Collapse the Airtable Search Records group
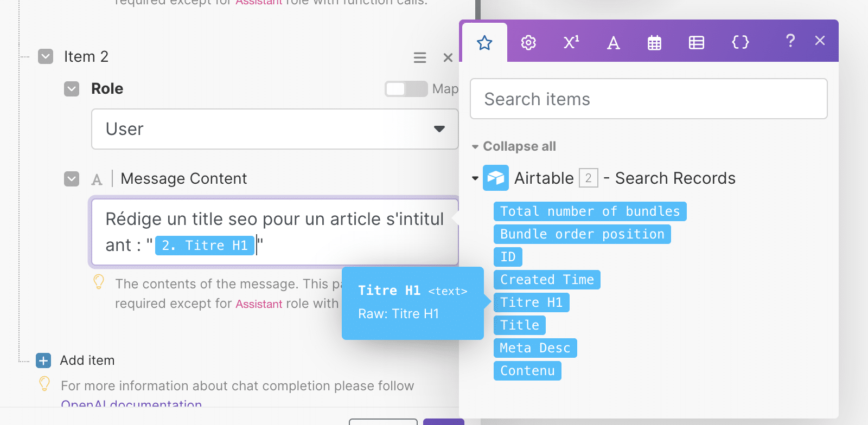The image size is (868, 425). (475, 178)
